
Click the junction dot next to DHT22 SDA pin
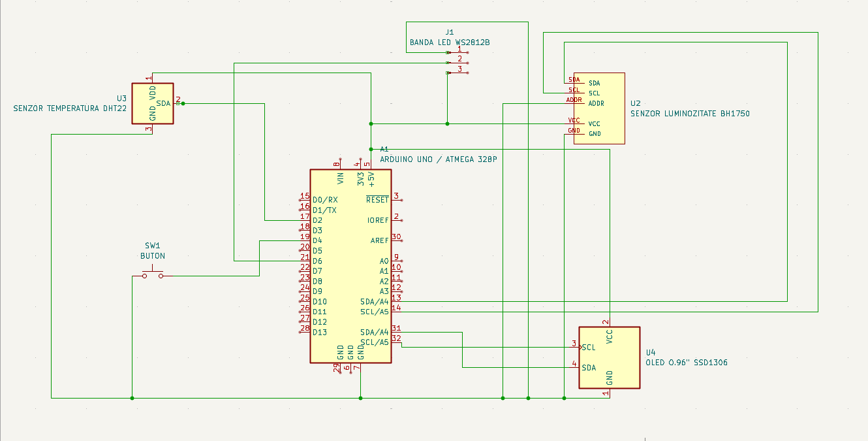pyautogui.click(x=183, y=103)
